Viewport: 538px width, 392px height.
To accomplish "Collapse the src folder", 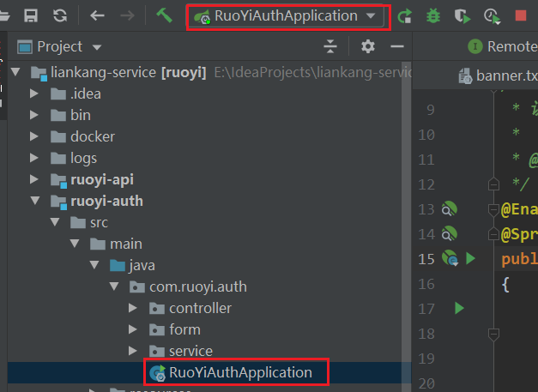I will coord(55,222).
